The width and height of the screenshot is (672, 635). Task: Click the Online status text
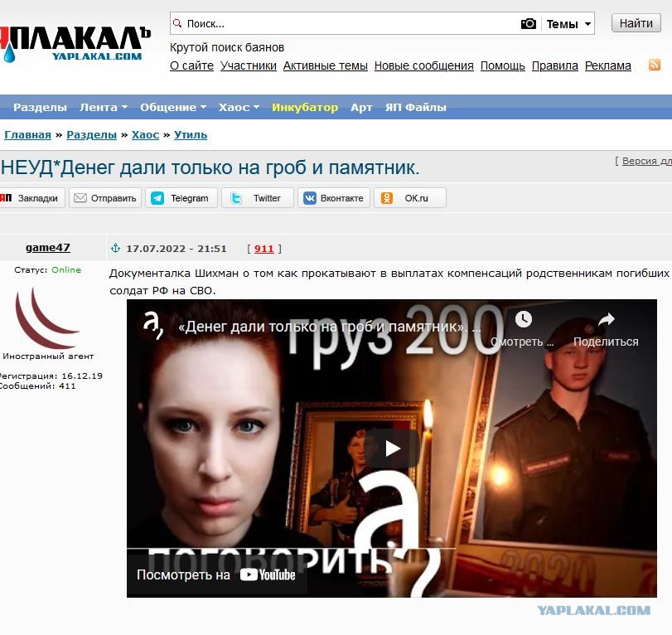[66, 269]
